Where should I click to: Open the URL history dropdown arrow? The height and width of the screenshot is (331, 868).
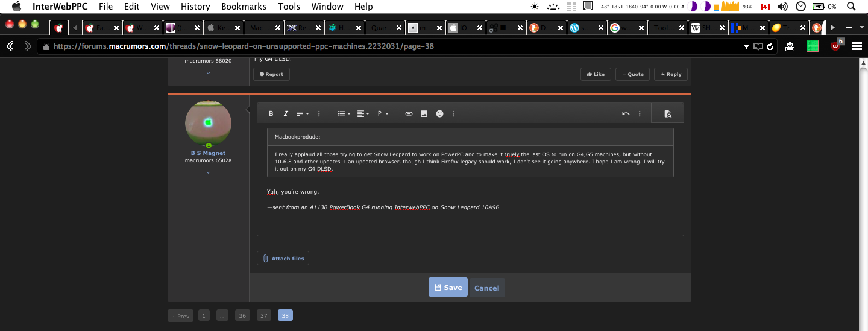(746, 46)
